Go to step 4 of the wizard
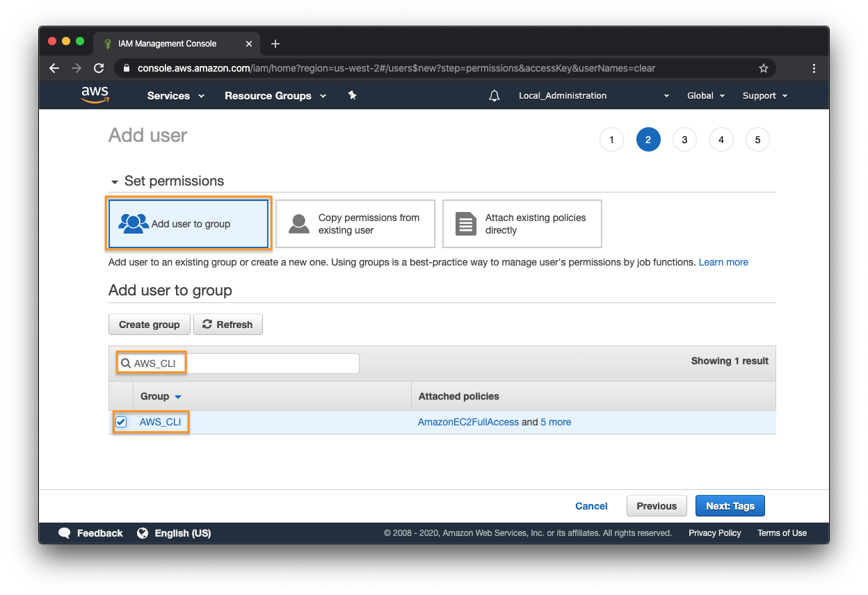The height and width of the screenshot is (595, 868). point(721,140)
